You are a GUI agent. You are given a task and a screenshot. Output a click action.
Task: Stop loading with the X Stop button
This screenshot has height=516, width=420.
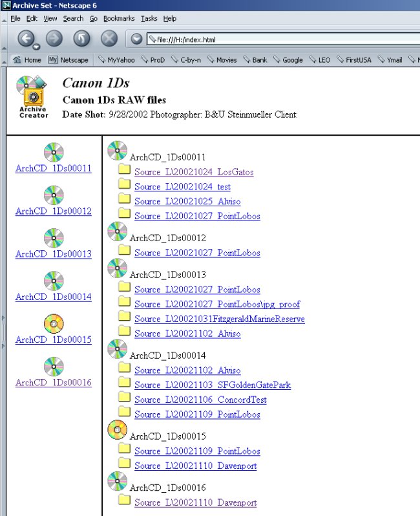coord(109,39)
